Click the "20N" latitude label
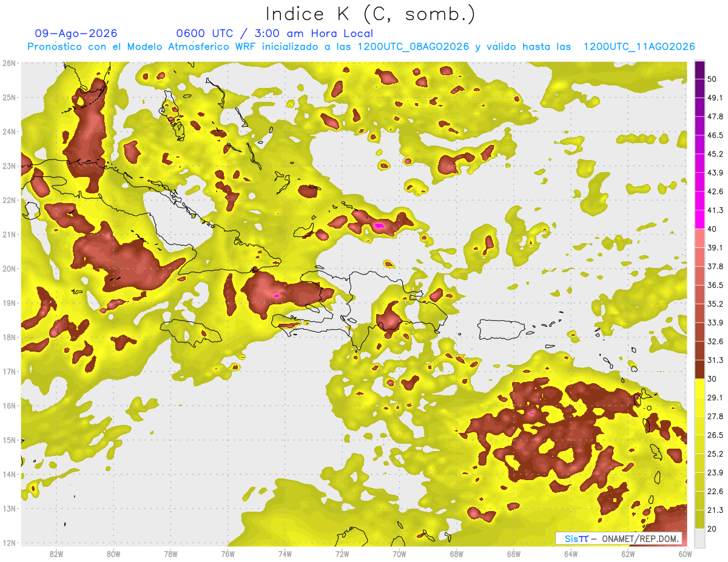728x562 pixels. pos(9,269)
